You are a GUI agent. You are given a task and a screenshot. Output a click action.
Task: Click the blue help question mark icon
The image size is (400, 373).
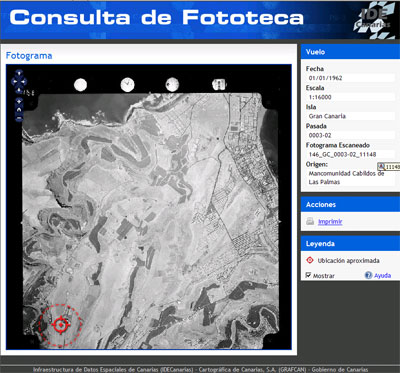pos(368,275)
